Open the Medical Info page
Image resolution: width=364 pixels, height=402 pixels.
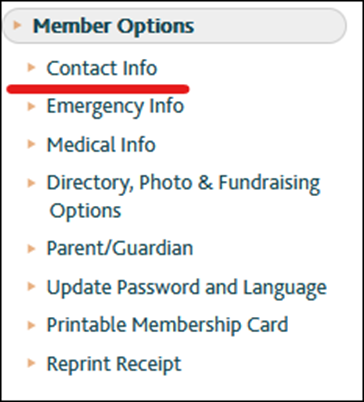click(101, 145)
